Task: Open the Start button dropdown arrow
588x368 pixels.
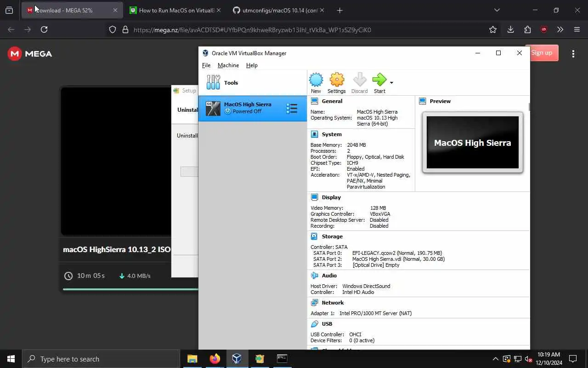Action: coord(391,83)
